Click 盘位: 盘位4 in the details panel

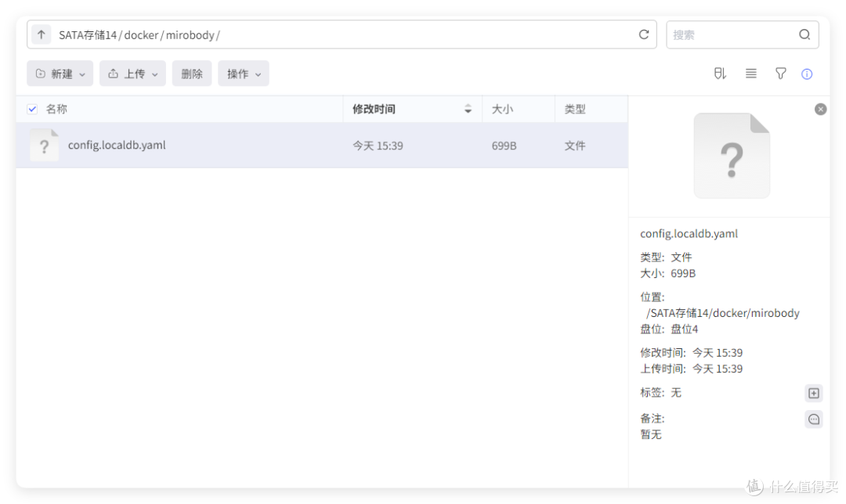pos(669,329)
